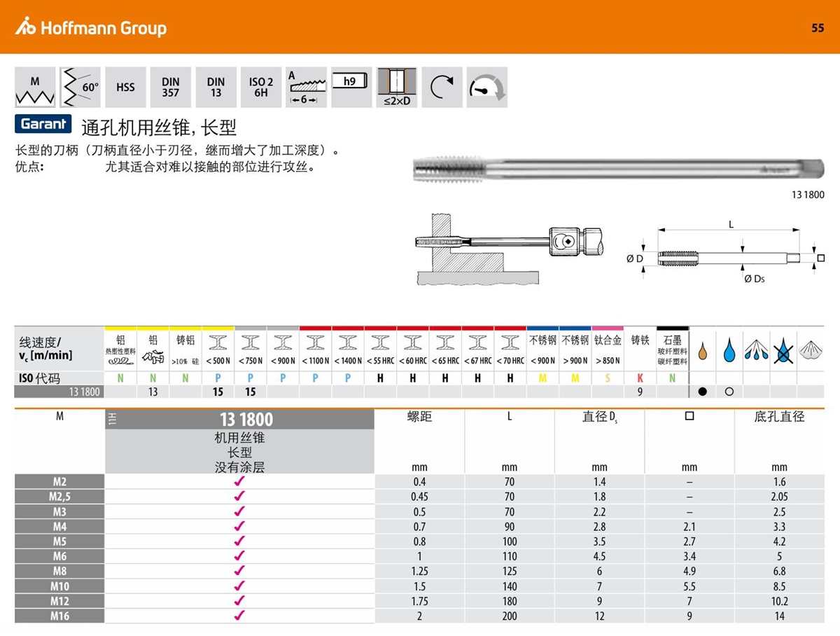
Task: Select the metric M thread profile icon
Action: coord(35,88)
